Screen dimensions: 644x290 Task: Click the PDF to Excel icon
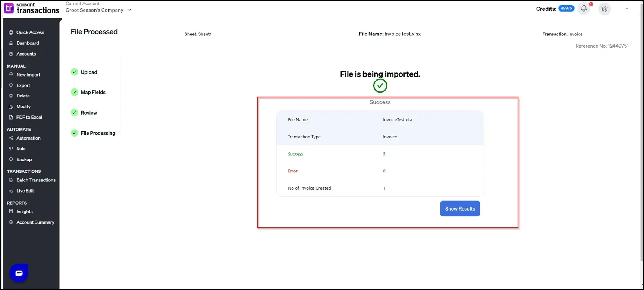point(11,117)
